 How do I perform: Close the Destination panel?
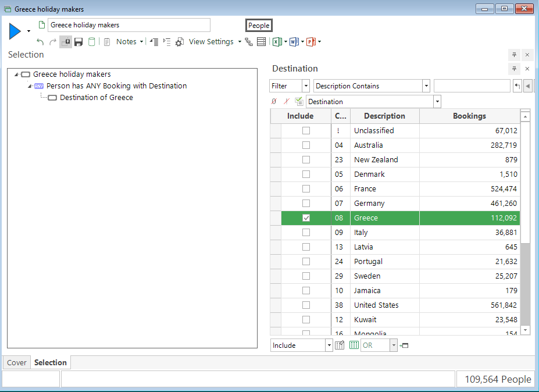pos(527,69)
